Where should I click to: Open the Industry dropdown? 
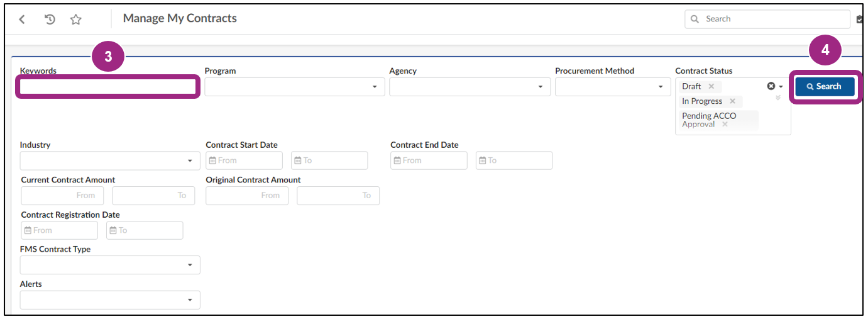(x=110, y=160)
